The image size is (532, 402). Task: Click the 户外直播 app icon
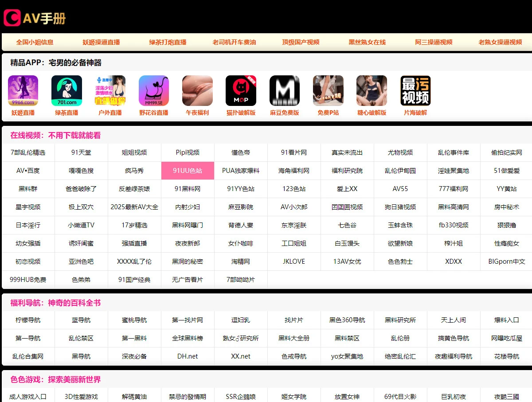tap(110, 90)
